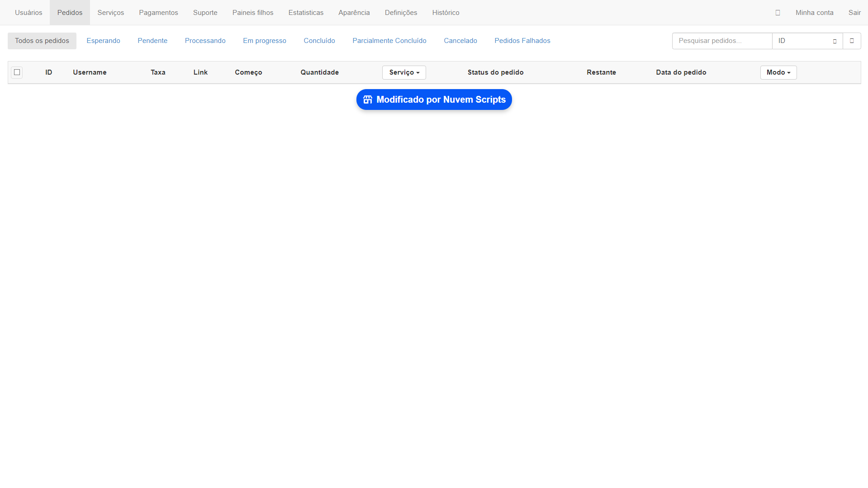The height and width of the screenshot is (488, 868).
Task: Select the Esperando orders filter
Action: [103, 41]
